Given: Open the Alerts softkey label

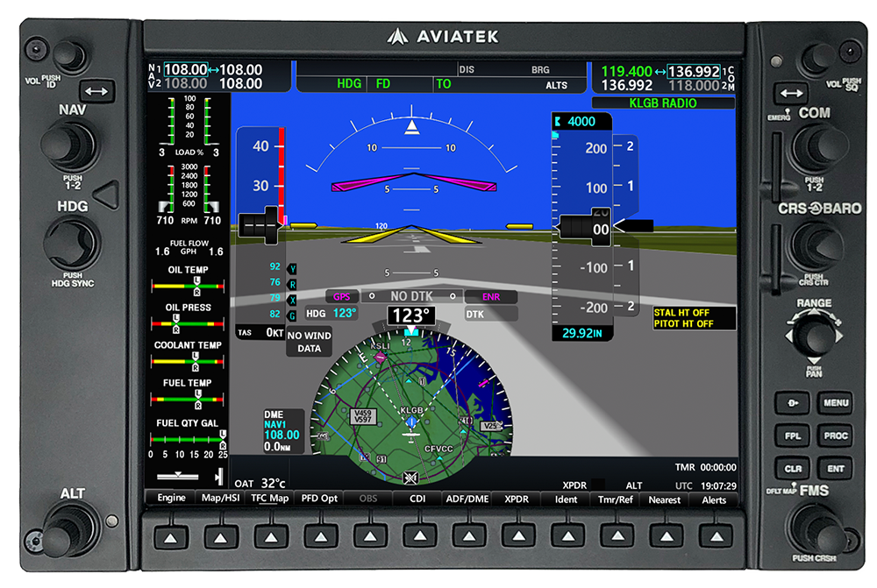Looking at the screenshot, I should point(714,499).
